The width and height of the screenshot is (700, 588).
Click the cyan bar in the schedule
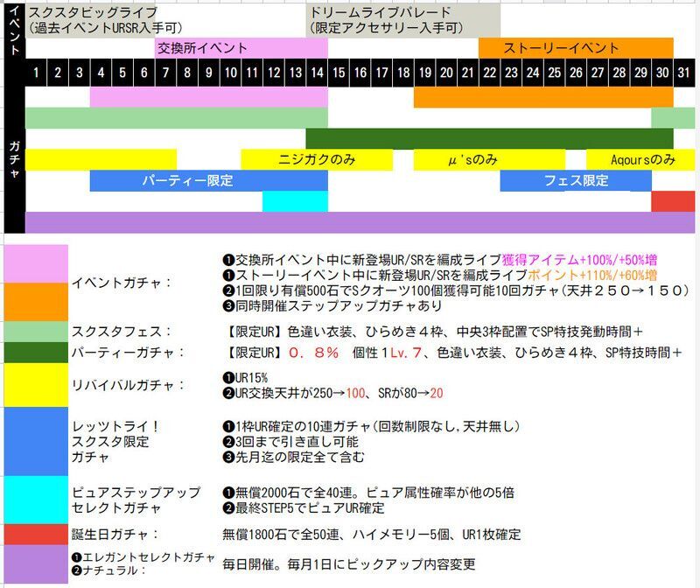(x=295, y=201)
